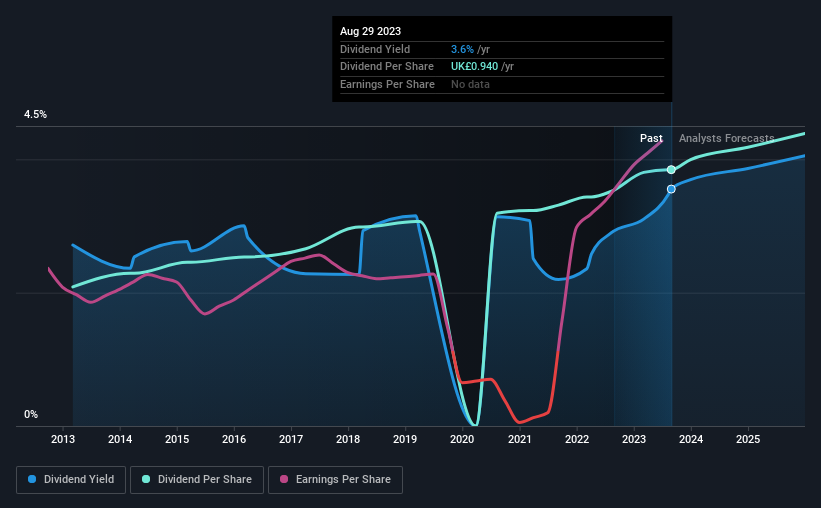
Task: Click the 2020 x-axis label
Action: (x=462, y=439)
